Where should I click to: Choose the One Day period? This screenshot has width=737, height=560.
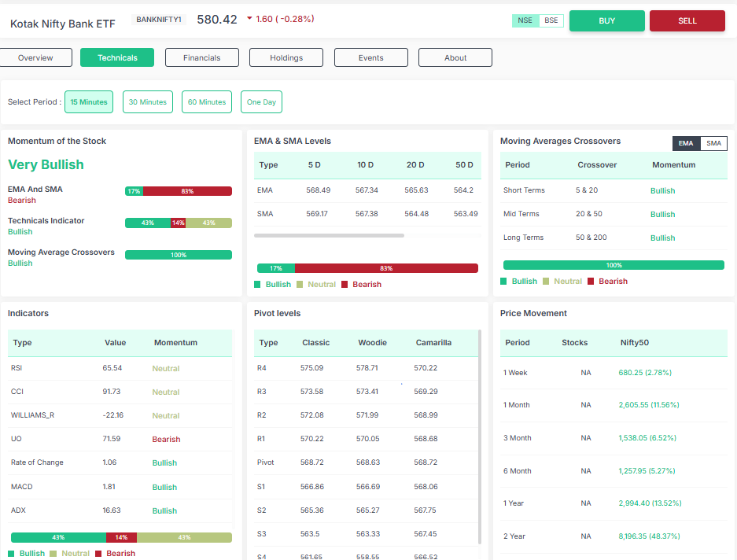click(x=261, y=102)
